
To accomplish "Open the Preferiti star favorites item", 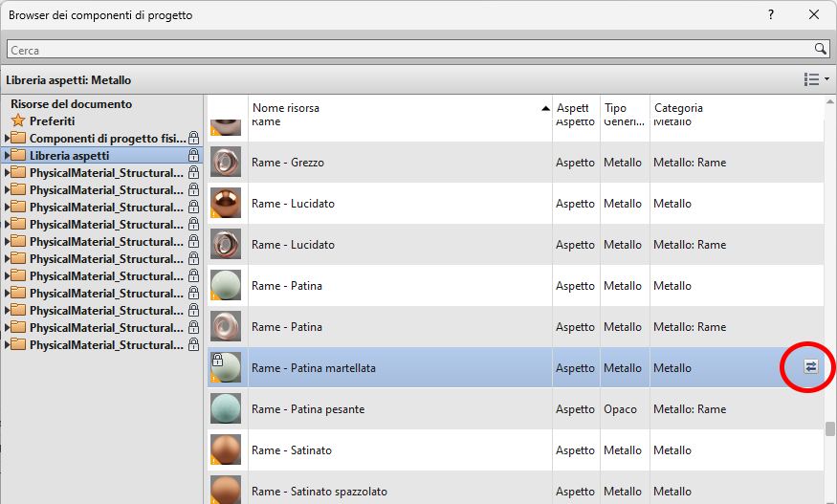I will [52, 121].
